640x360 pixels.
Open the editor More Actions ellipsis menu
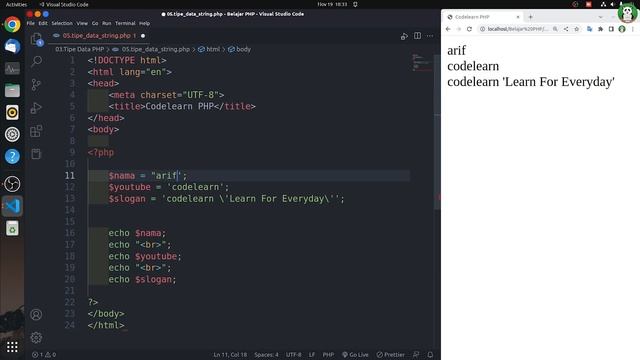[x=430, y=36]
